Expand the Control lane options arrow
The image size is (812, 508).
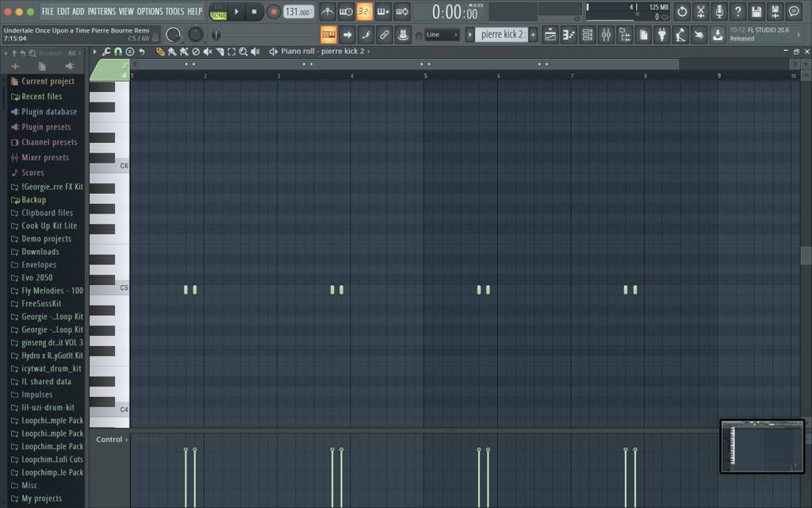pyautogui.click(x=127, y=440)
